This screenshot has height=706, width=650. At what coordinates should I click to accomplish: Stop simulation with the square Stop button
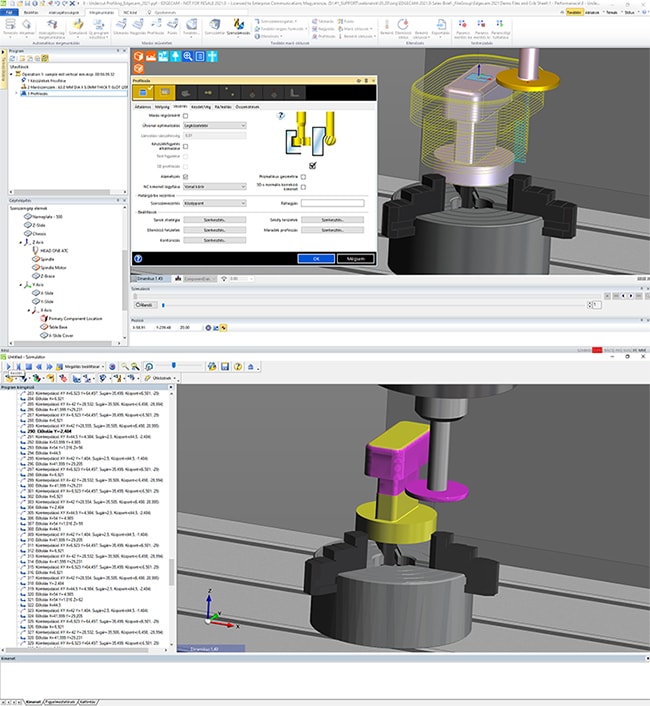pyautogui.click(x=28, y=367)
